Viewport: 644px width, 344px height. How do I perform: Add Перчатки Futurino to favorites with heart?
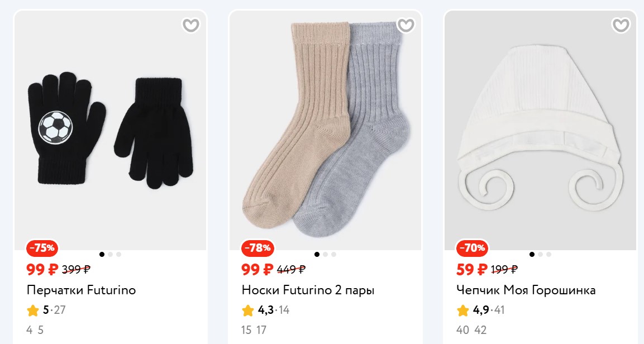pyautogui.click(x=191, y=25)
